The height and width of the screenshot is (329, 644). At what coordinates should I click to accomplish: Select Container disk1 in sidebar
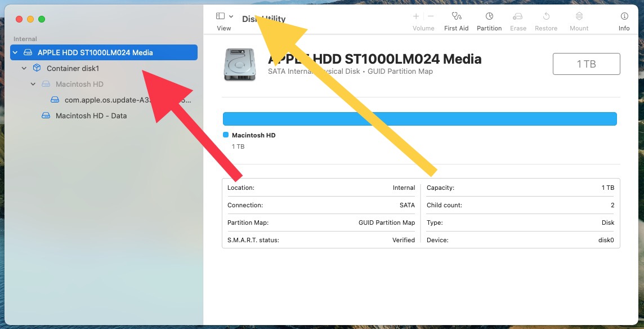tap(73, 68)
